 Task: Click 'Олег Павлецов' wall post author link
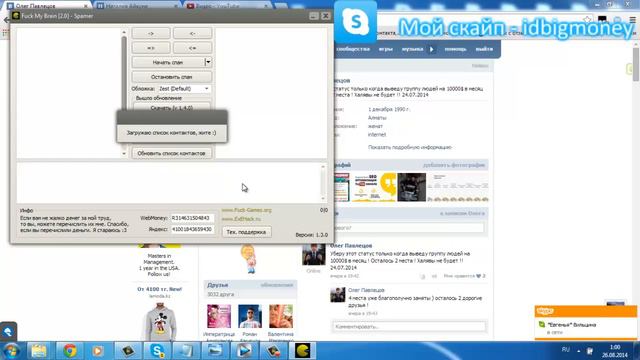click(351, 246)
